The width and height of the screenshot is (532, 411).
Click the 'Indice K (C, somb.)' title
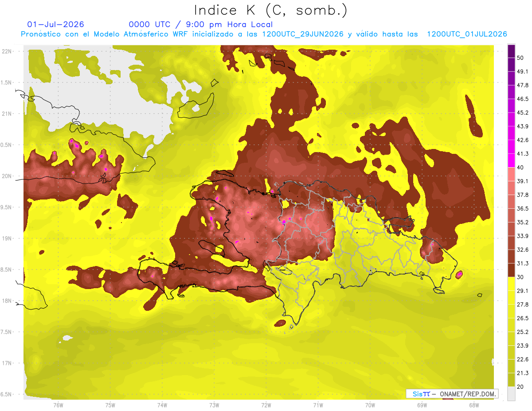(x=271, y=10)
